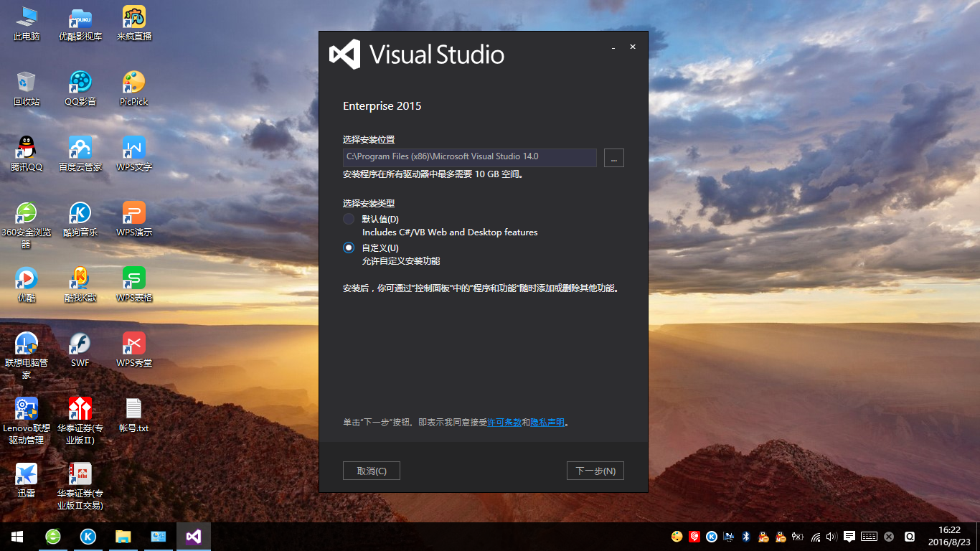
Task: Select 优酷影视库 desktop icon
Action: [x=80, y=24]
